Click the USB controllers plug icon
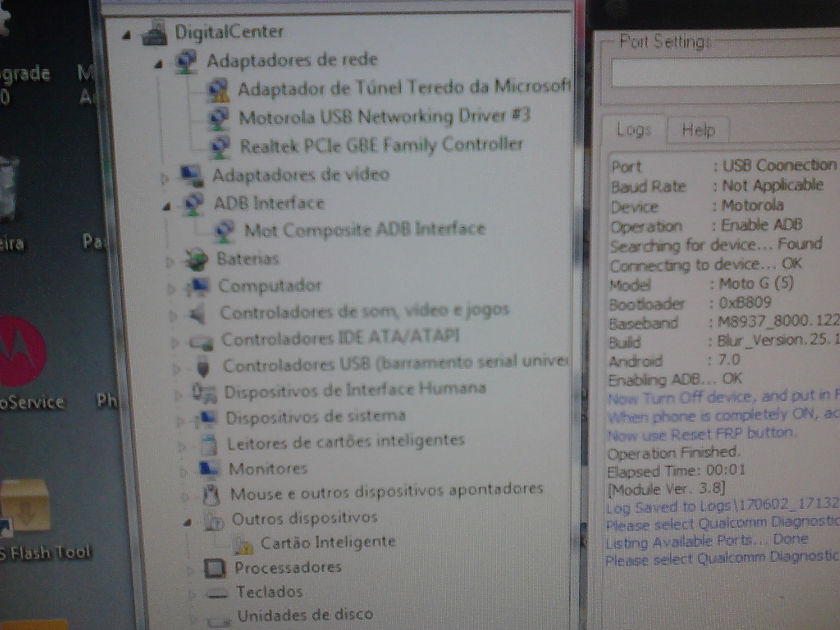The height and width of the screenshot is (630, 840). pyautogui.click(x=203, y=366)
